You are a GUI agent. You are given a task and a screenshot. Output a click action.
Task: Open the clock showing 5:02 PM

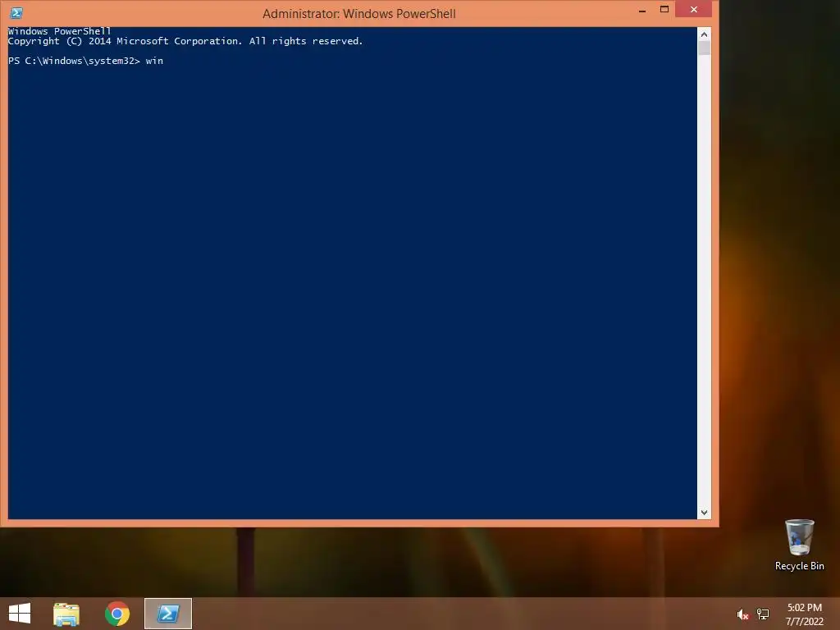click(x=804, y=614)
